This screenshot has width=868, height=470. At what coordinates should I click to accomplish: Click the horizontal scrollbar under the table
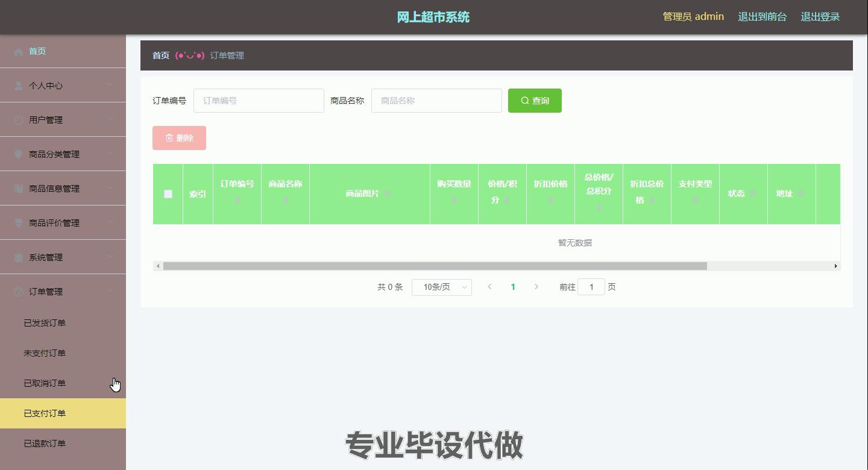coord(434,266)
